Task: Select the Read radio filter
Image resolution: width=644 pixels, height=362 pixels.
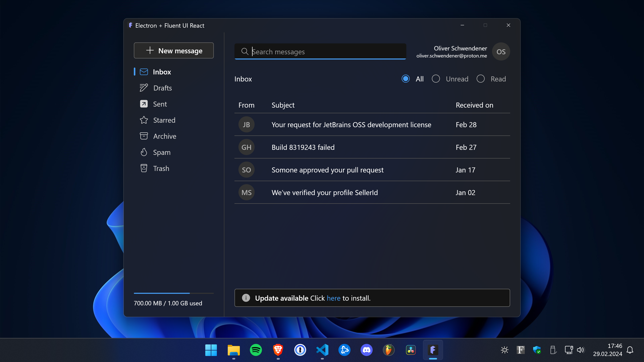Action: pyautogui.click(x=480, y=79)
